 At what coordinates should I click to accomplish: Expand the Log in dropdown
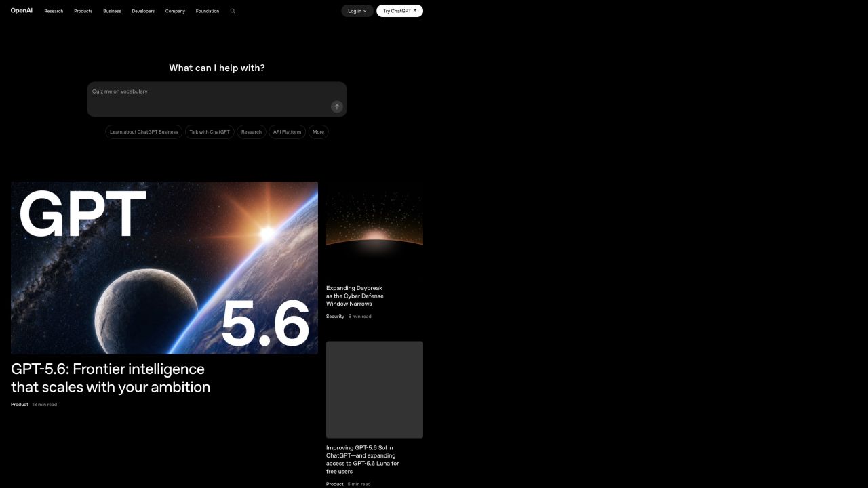coord(357,11)
